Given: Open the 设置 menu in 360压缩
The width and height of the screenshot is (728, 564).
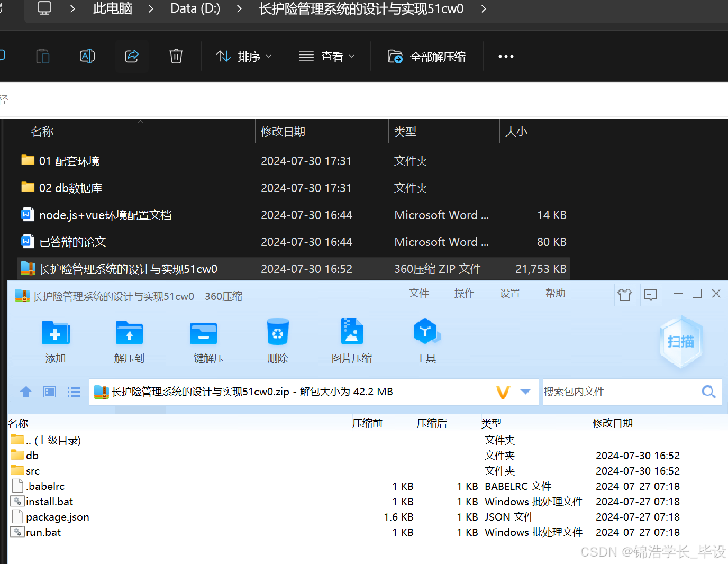Looking at the screenshot, I should coord(509,293).
